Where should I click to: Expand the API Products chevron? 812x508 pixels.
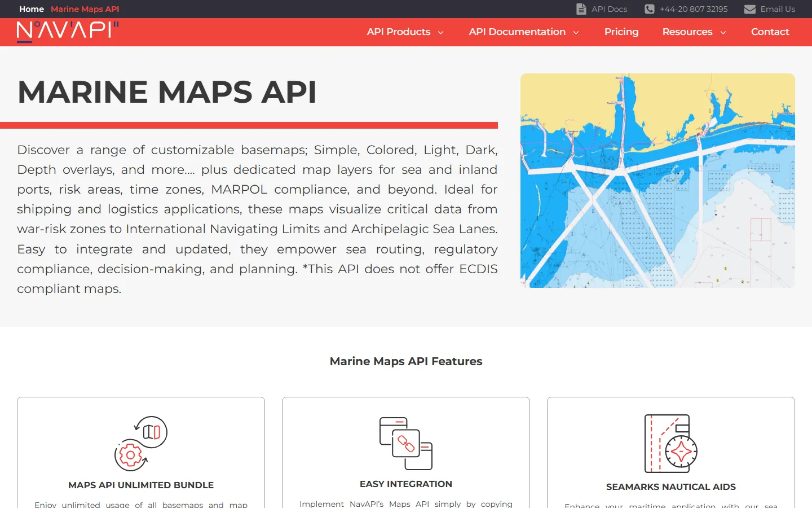(x=441, y=33)
